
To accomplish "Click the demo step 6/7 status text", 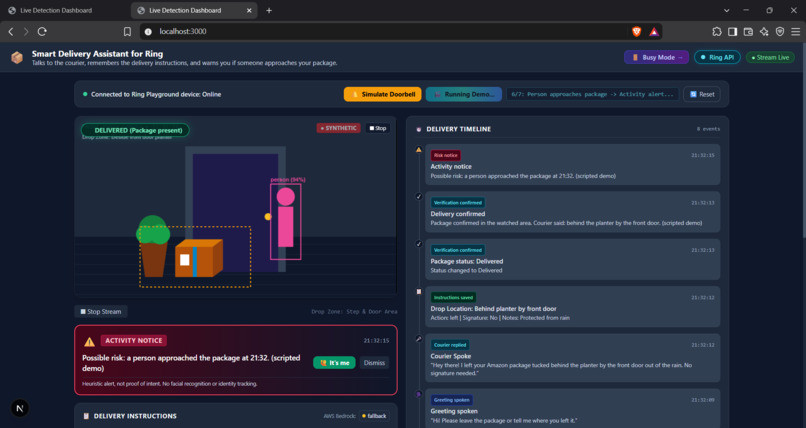I will [x=592, y=94].
